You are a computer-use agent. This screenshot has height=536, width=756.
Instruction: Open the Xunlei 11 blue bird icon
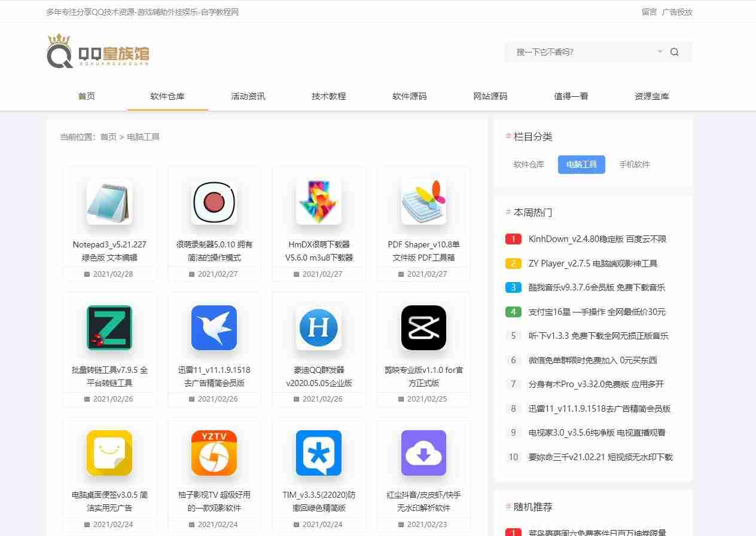[x=214, y=327]
